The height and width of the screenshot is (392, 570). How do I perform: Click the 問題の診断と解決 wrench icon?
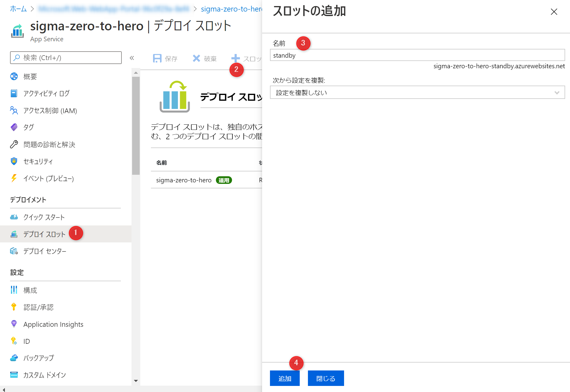click(14, 144)
